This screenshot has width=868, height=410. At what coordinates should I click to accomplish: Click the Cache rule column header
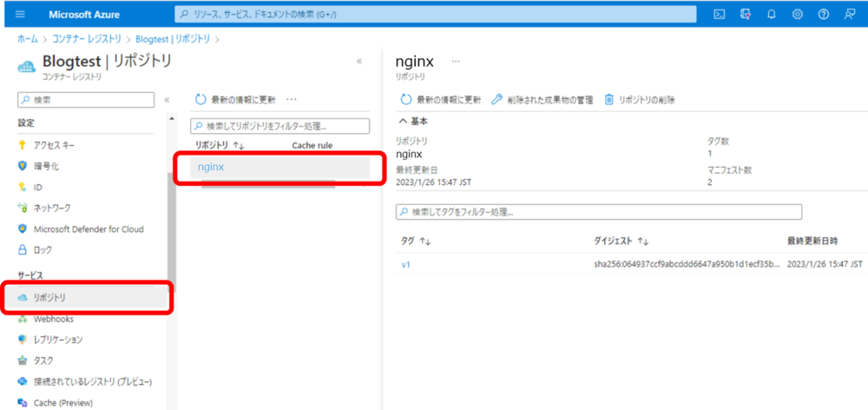tap(312, 145)
